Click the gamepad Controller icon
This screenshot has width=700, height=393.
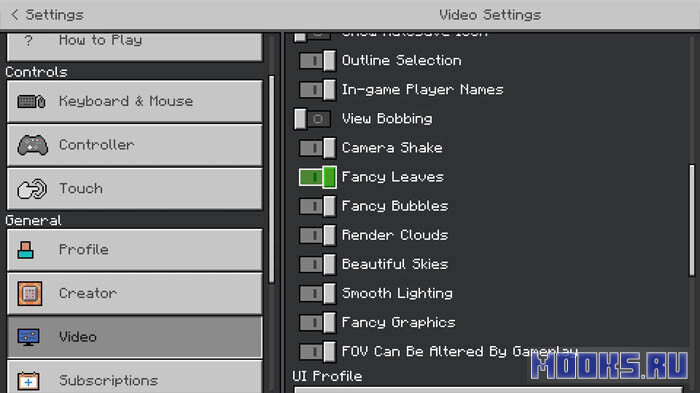32,145
